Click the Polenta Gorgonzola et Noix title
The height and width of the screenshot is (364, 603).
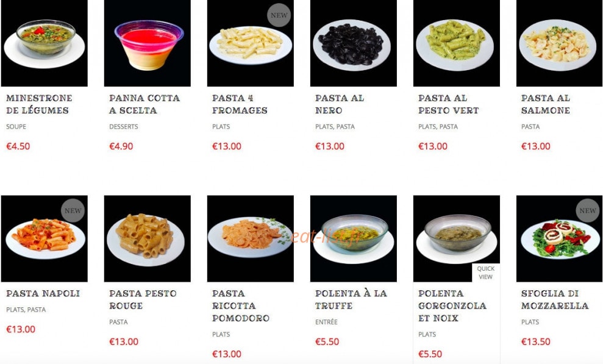pos(452,305)
